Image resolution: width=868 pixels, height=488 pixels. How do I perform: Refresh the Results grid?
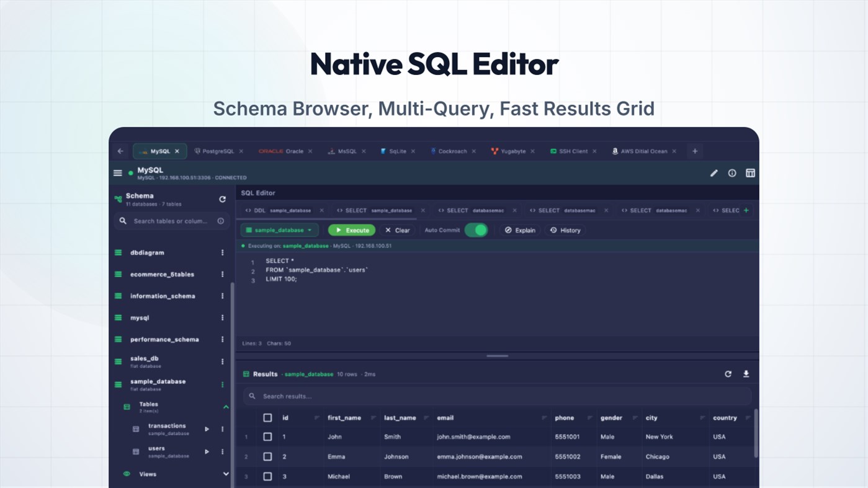(728, 374)
